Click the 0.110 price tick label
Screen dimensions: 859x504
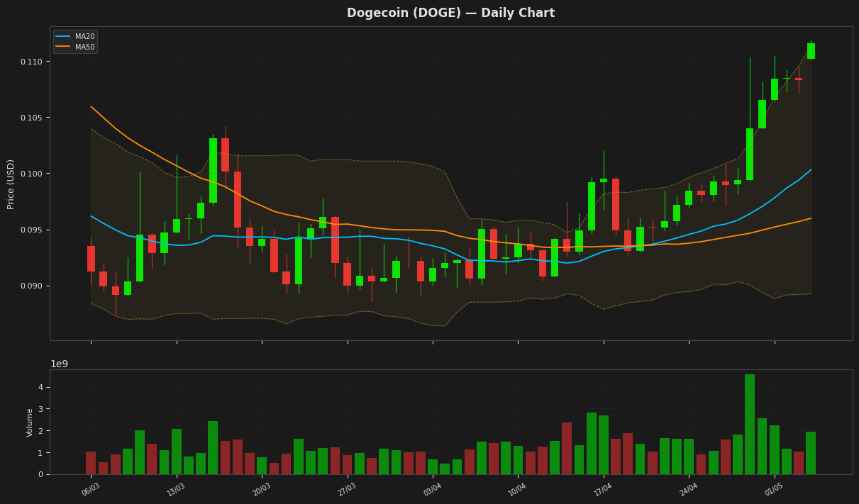click(31, 62)
